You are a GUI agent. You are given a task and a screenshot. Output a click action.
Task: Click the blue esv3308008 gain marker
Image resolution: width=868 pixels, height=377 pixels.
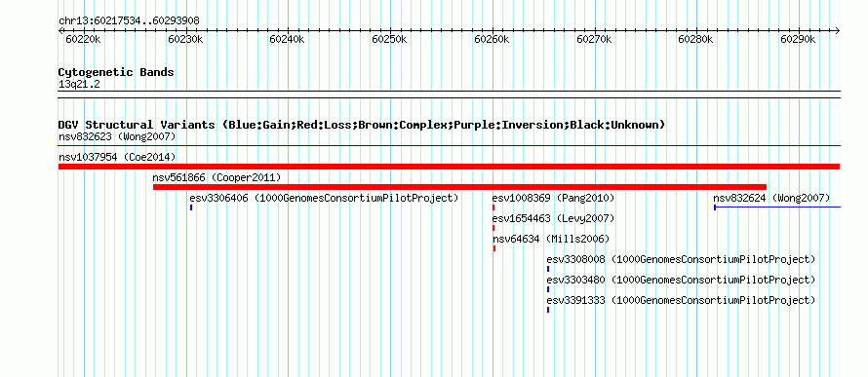548,269
